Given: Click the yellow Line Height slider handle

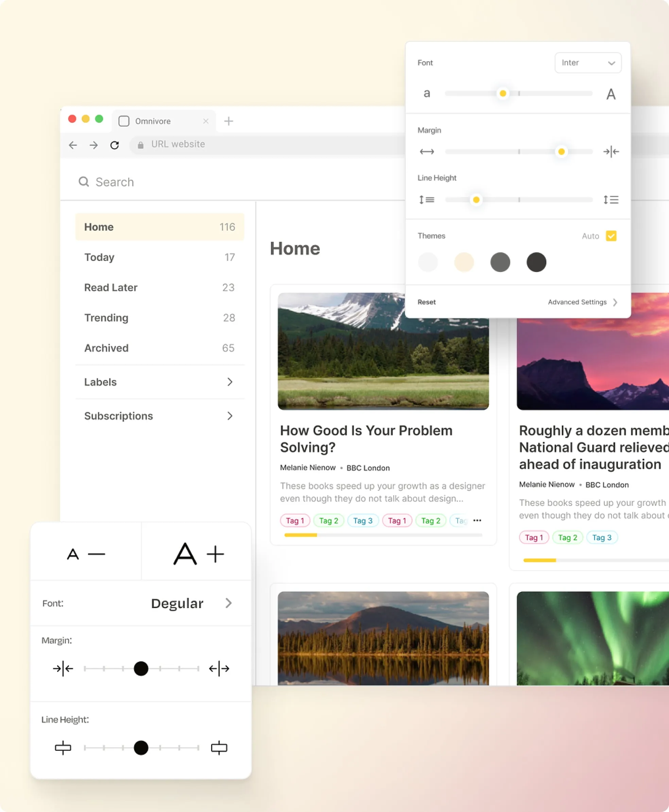Looking at the screenshot, I should [476, 200].
